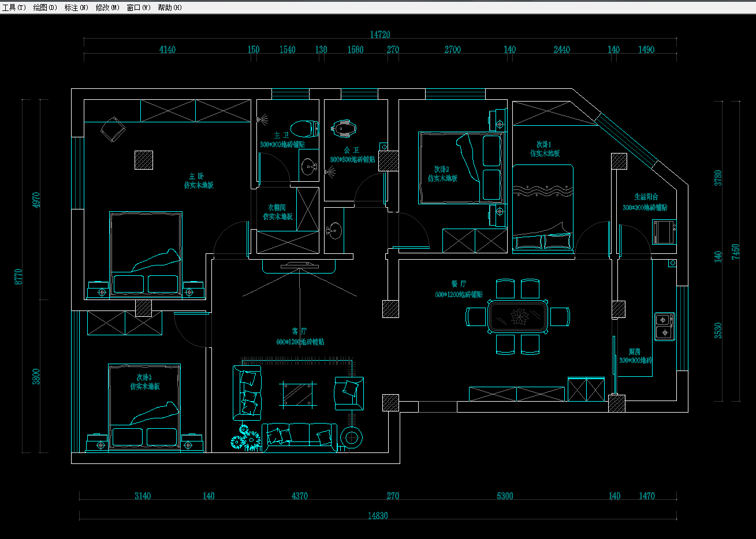Click the vertical 3530 dimension text
Image resolution: width=756 pixels, height=539 pixels.
[718, 330]
